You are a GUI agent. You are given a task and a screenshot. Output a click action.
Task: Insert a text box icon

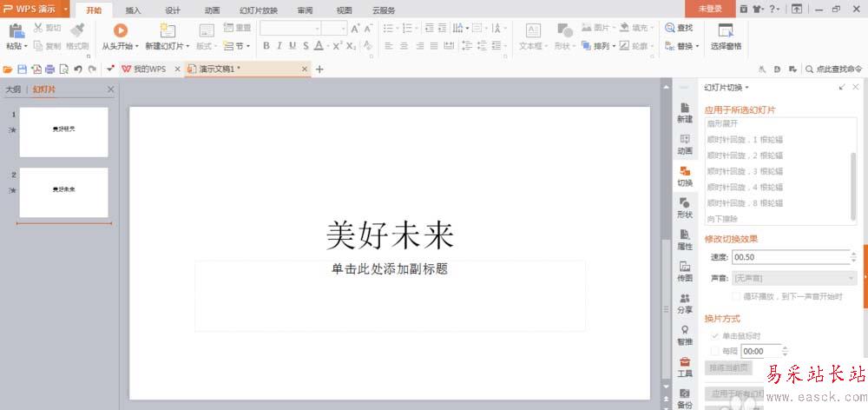533,30
